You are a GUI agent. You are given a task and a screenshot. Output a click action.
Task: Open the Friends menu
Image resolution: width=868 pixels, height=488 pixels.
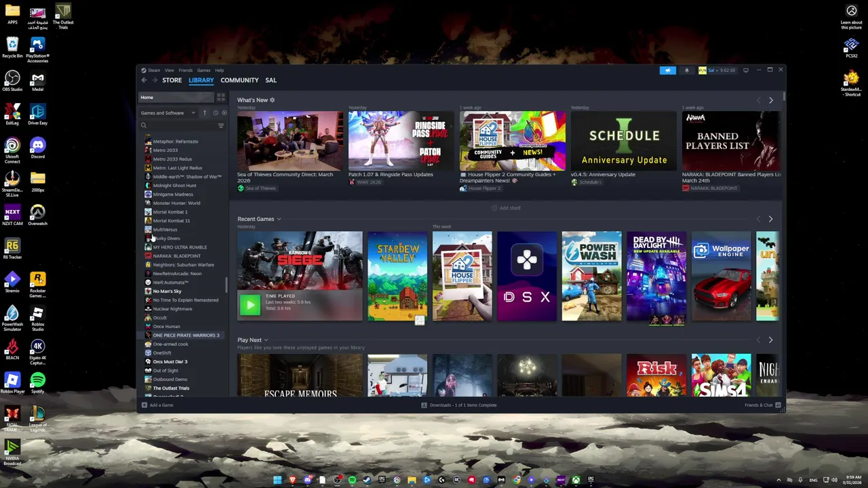185,70
